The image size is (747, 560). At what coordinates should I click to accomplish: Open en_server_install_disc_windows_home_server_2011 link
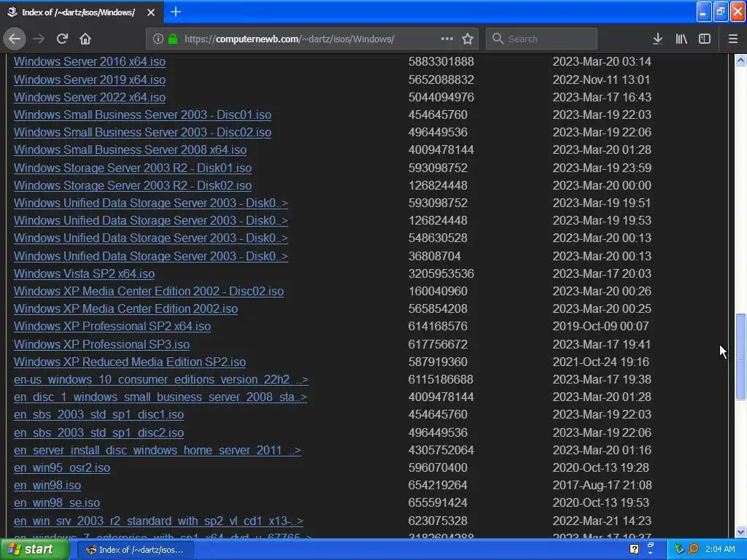[x=158, y=450]
